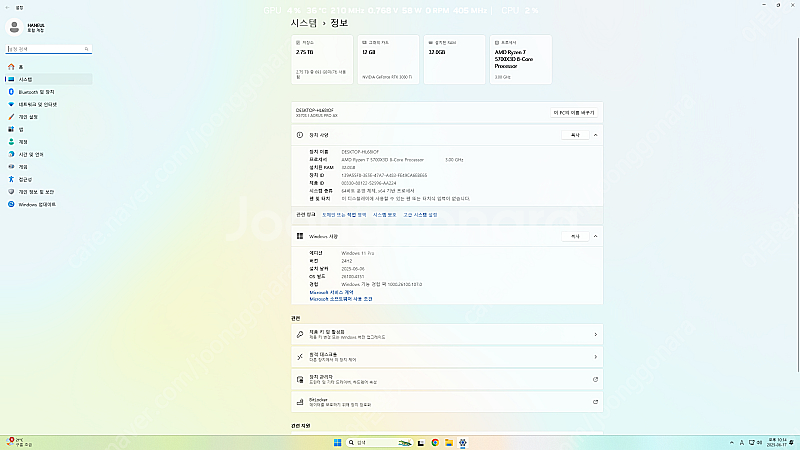Viewport: 800px width, 450px height.
Task: Show hidden system tray icons
Action: [732, 442]
